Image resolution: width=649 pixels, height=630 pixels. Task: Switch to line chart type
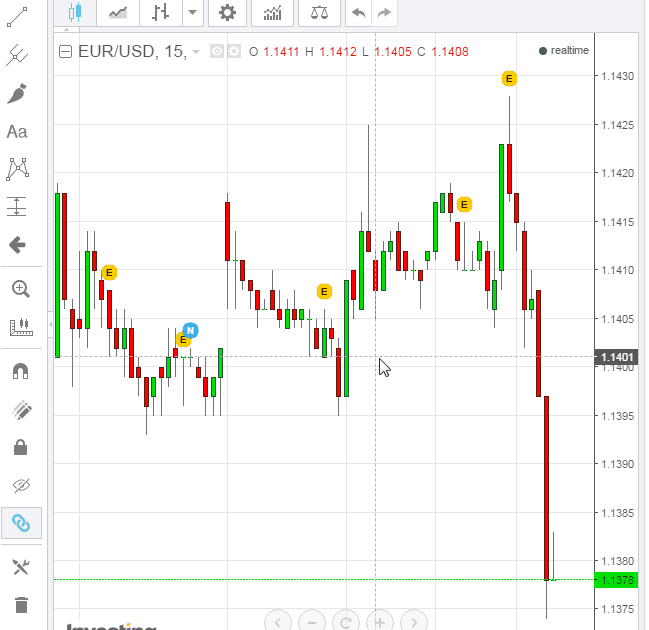118,13
